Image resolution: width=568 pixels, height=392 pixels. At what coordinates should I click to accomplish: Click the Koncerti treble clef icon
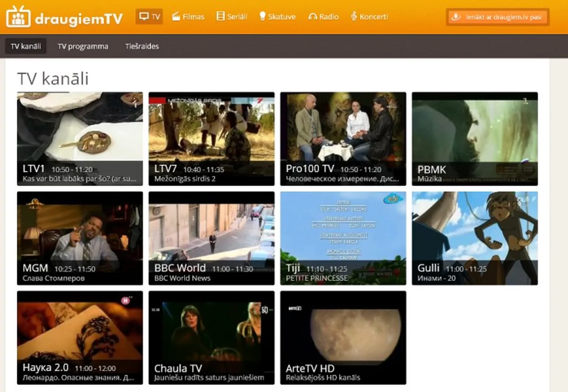[354, 16]
